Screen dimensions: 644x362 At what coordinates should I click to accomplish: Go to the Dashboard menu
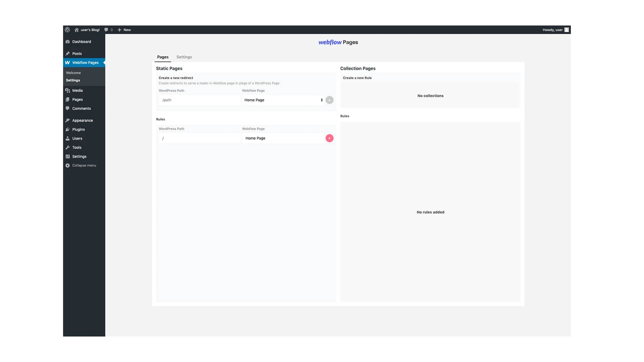(84, 42)
